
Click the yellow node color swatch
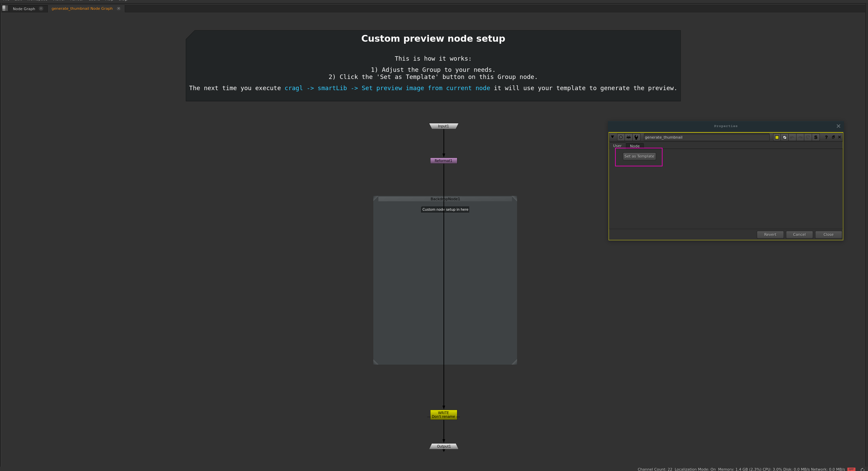pyautogui.click(x=777, y=137)
